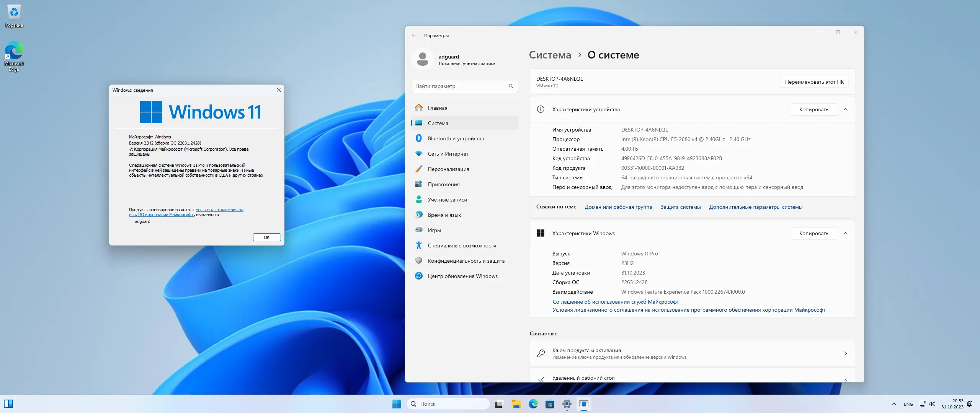
Task: Open the Widgets panel taskbar icon
Action: tap(8, 404)
